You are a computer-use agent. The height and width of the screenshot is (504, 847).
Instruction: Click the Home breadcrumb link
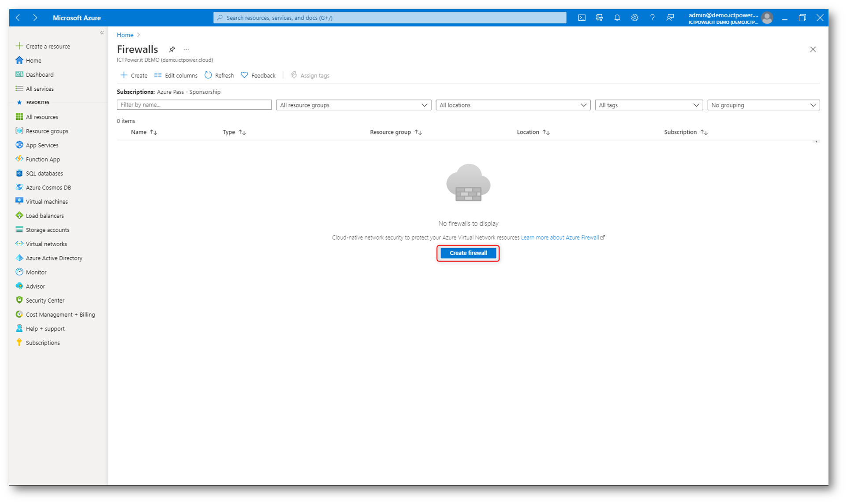tap(125, 35)
